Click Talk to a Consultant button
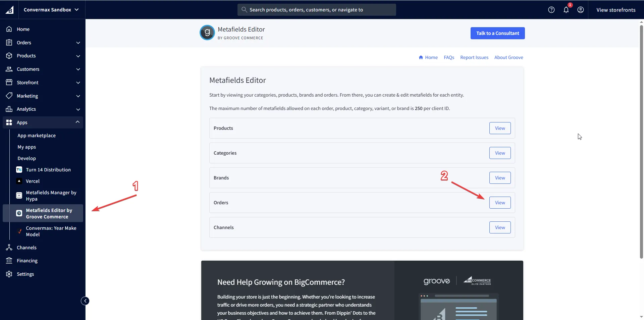Viewport: 644px width, 320px height. click(497, 33)
